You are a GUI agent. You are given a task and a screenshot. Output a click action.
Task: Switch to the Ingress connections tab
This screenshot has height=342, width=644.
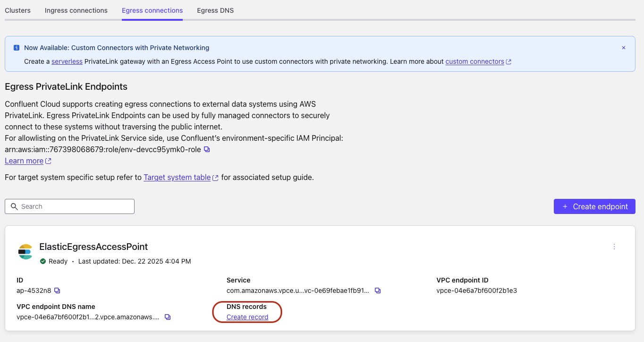click(76, 10)
